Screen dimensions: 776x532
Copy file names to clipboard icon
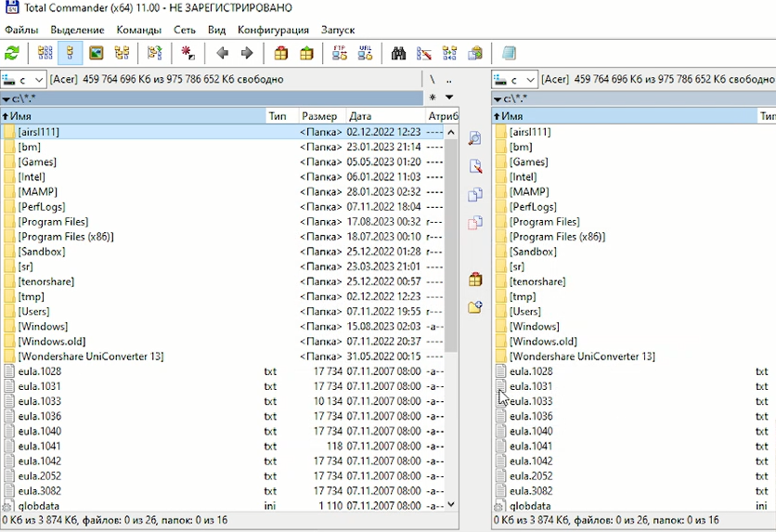475,53
